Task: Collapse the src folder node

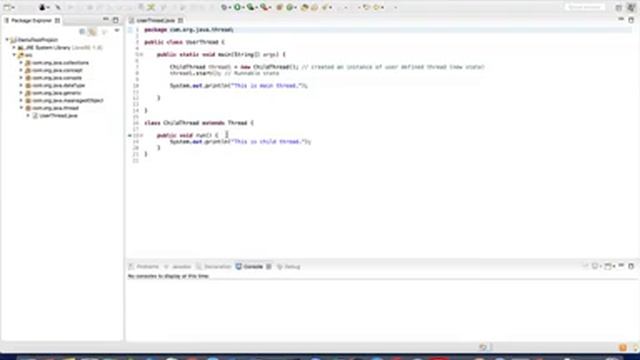Action: point(14,55)
